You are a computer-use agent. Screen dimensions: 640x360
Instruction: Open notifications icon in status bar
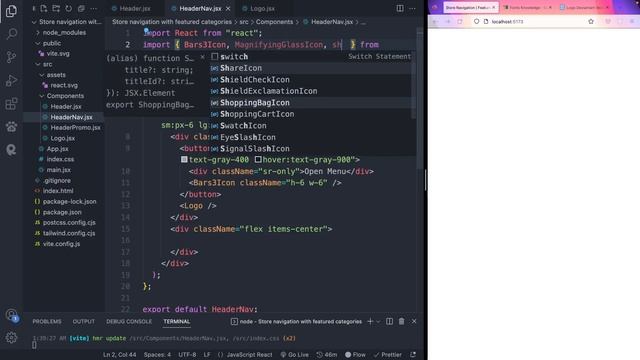(x=413, y=355)
